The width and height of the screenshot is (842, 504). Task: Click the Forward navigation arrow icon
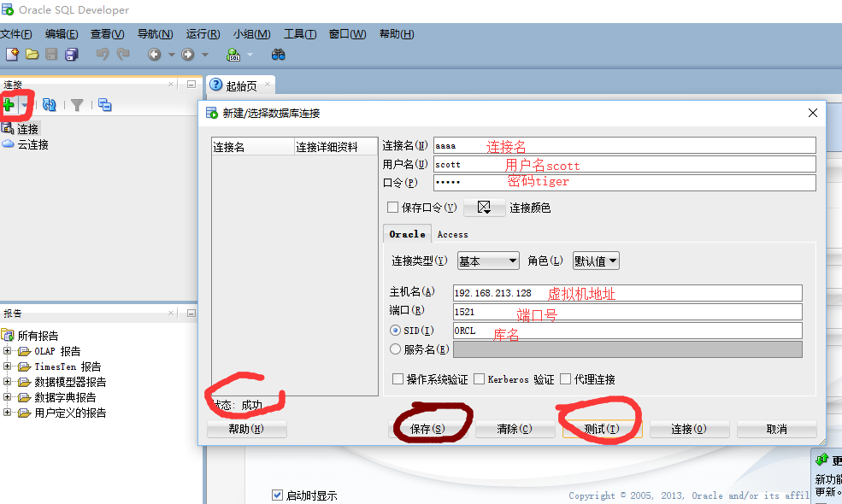[x=187, y=54]
